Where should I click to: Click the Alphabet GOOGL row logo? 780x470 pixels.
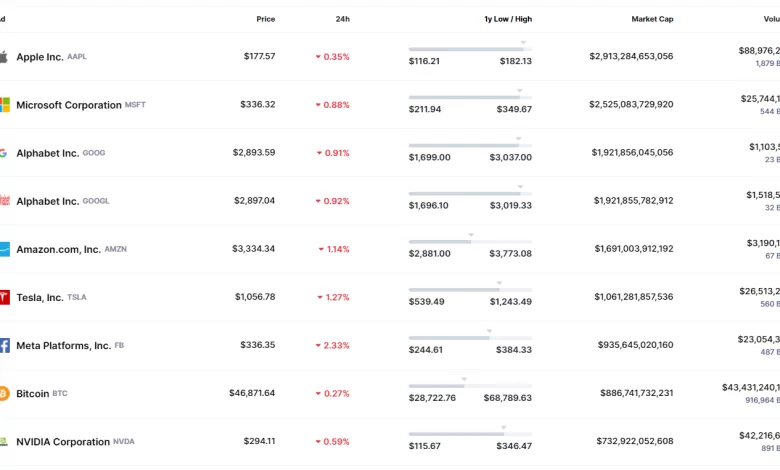4,201
